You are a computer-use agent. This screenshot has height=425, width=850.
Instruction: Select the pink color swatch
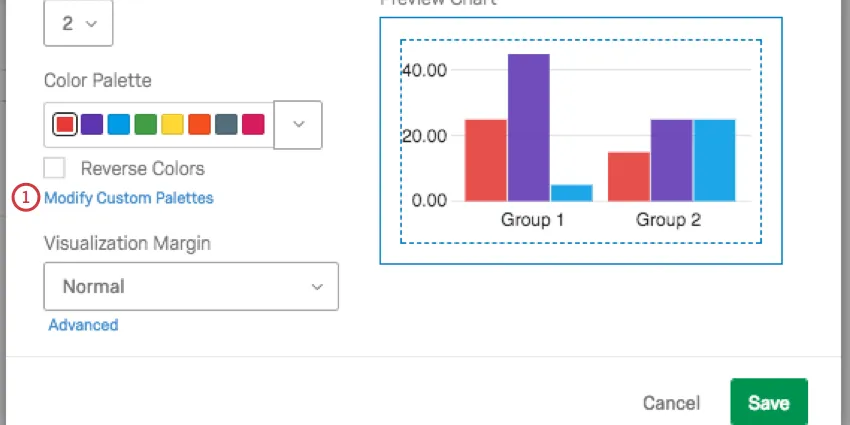pyautogui.click(x=253, y=124)
